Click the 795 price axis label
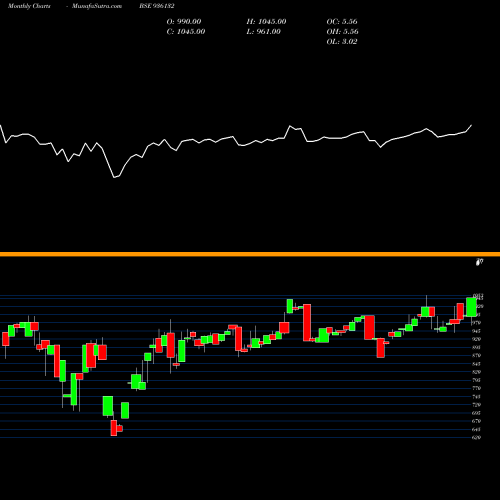500x500 pixels. tap(477, 380)
